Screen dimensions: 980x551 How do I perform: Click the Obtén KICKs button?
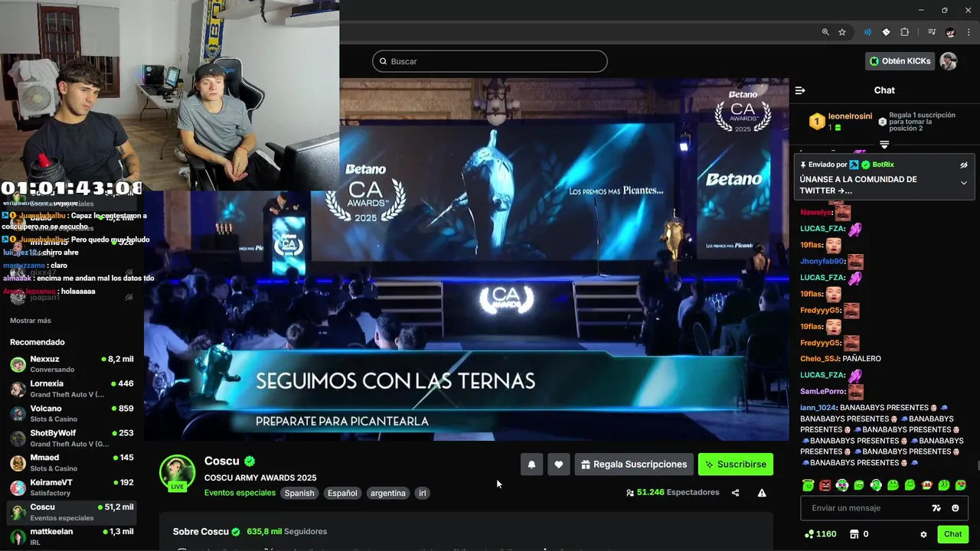(x=900, y=61)
